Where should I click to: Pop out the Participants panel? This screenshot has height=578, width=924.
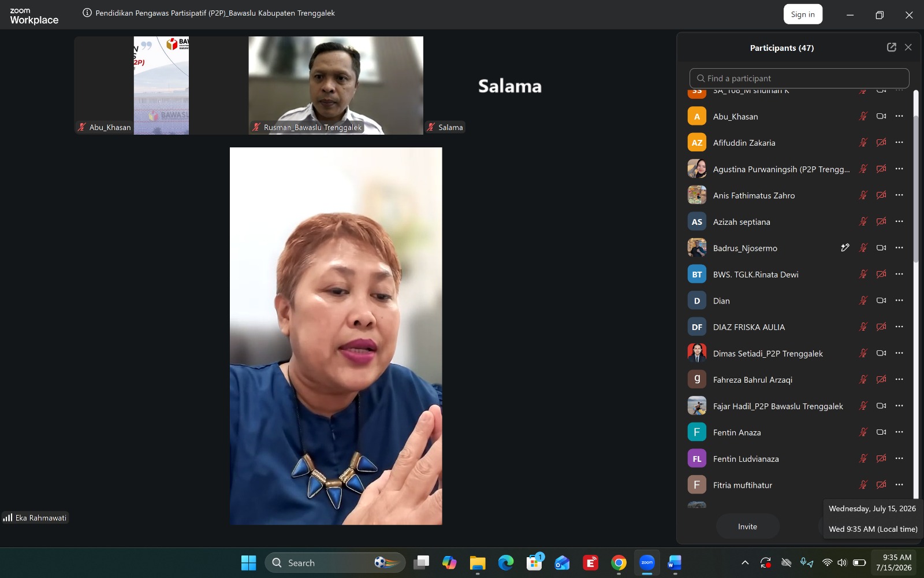point(891,47)
